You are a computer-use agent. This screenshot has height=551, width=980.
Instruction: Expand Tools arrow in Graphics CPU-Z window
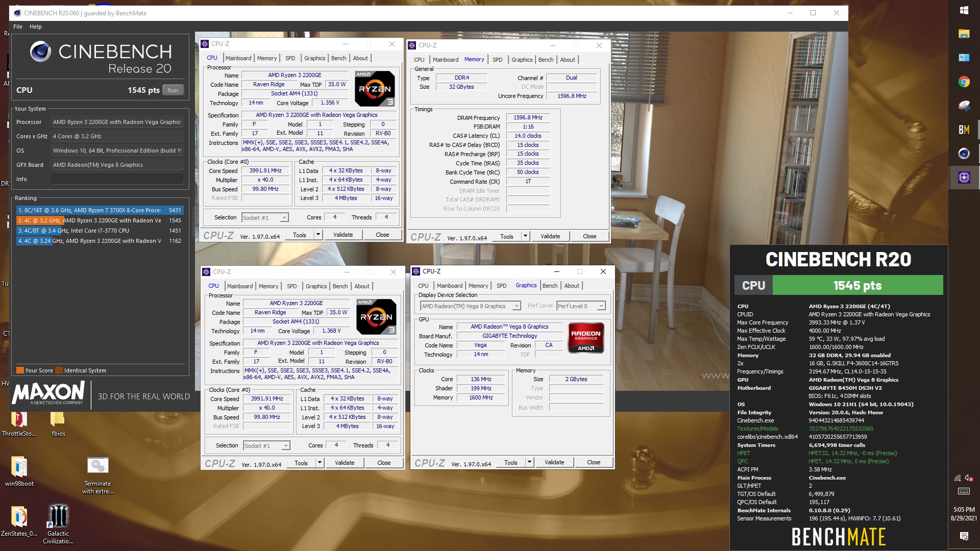(x=529, y=462)
